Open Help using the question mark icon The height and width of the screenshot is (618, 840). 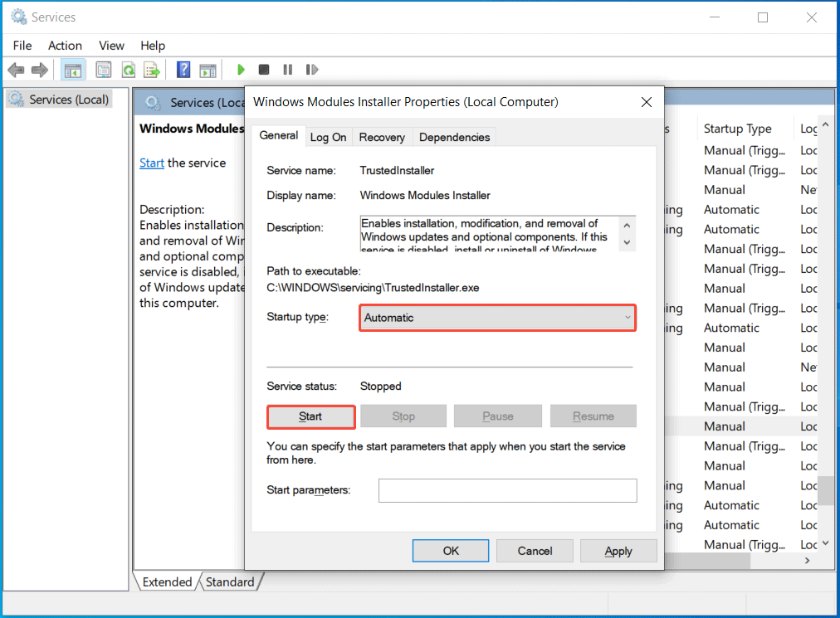click(x=183, y=69)
